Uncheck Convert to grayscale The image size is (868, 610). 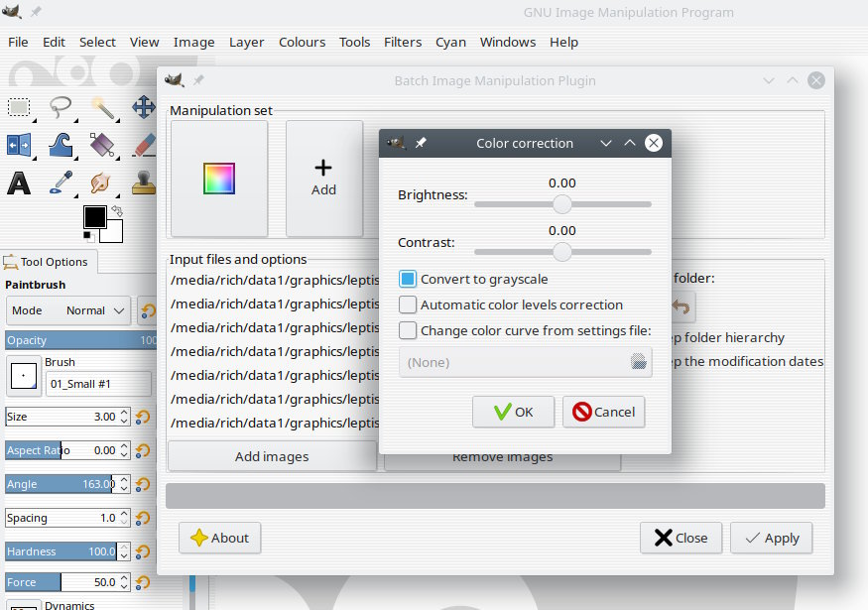tap(408, 279)
